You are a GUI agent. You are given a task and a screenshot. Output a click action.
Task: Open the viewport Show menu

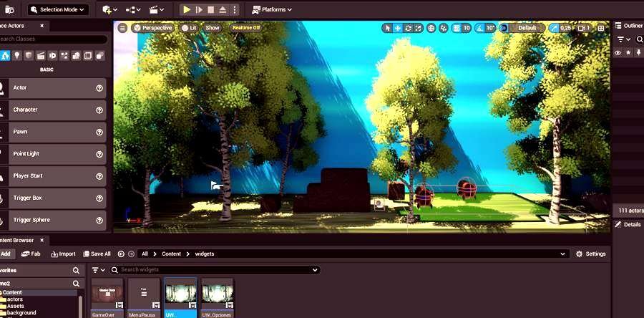point(213,28)
